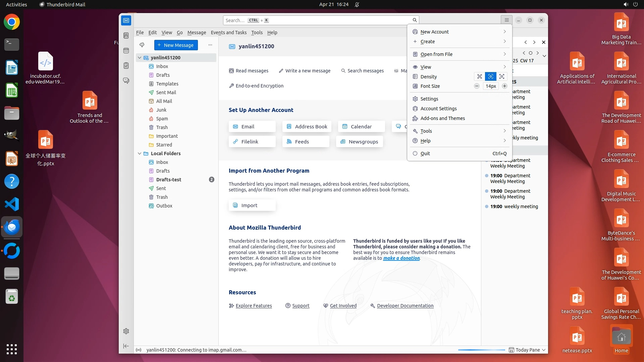Click the search magnifier icon
Screen dimensions: 644x362
[415, 20]
